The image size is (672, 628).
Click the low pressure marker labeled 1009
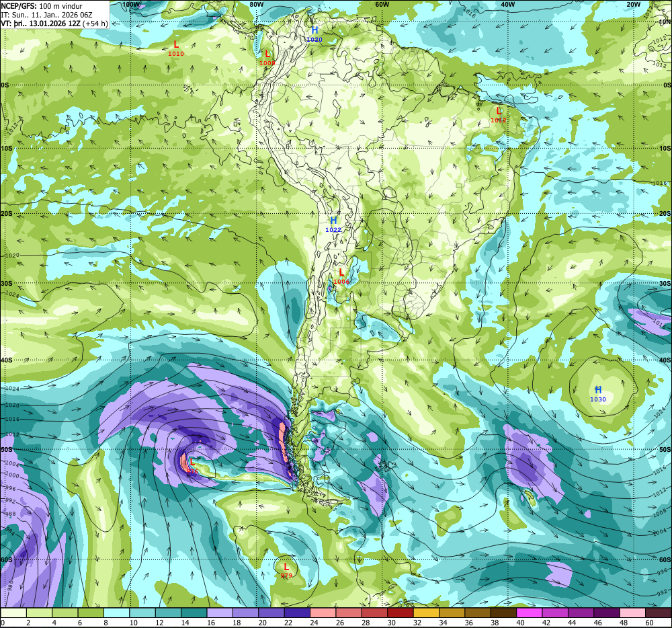[267, 58]
